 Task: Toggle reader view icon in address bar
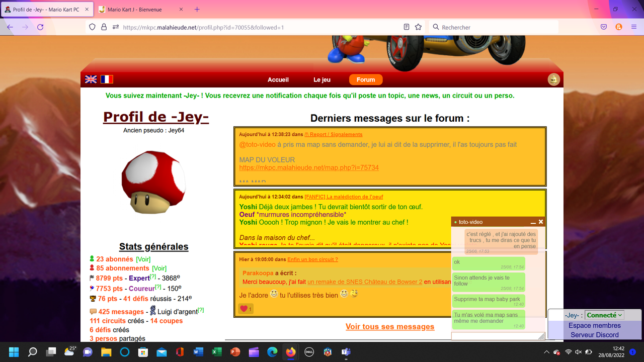click(407, 27)
